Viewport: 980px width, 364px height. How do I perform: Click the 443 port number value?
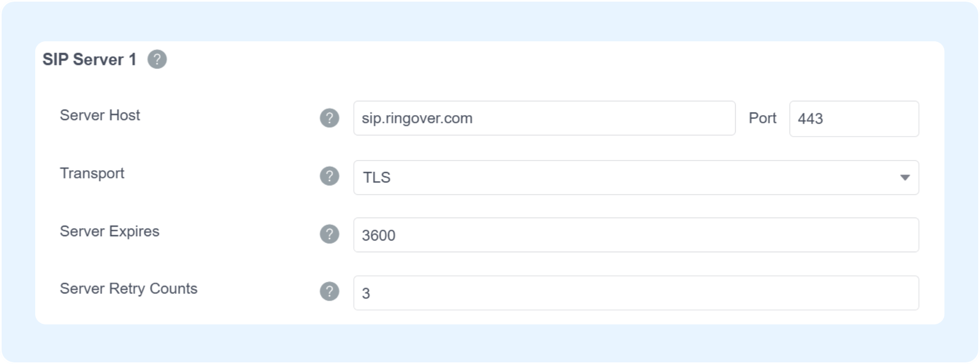(811, 118)
